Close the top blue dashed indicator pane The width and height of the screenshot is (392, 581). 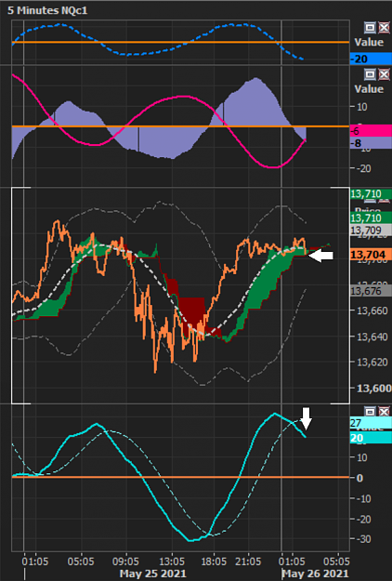click(384, 27)
